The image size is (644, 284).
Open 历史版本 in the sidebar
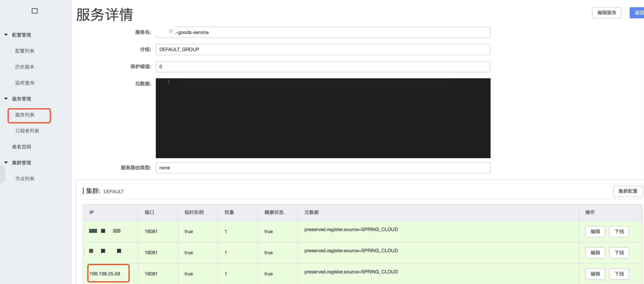[x=25, y=67]
